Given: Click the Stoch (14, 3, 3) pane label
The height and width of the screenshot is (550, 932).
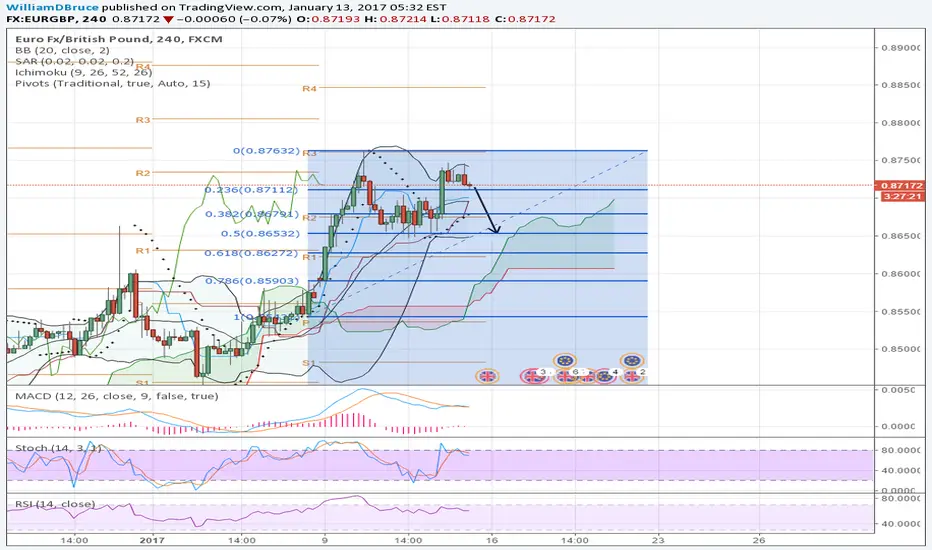Looking at the screenshot, I should 58,448.
